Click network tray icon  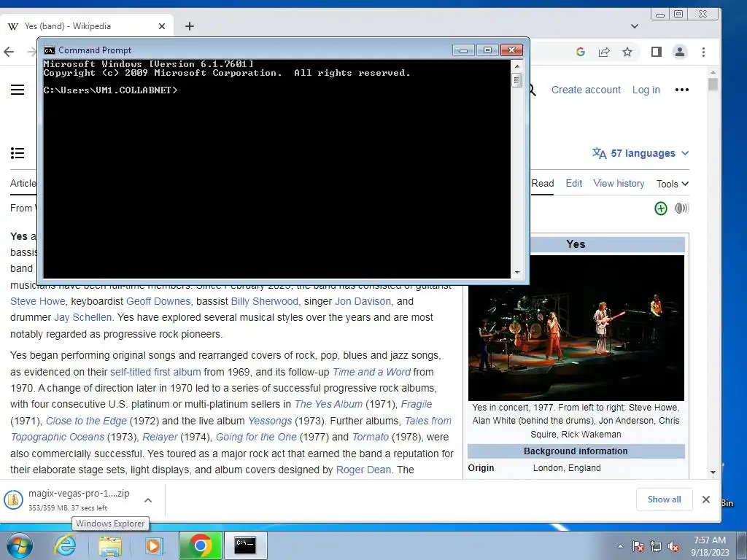click(x=656, y=546)
